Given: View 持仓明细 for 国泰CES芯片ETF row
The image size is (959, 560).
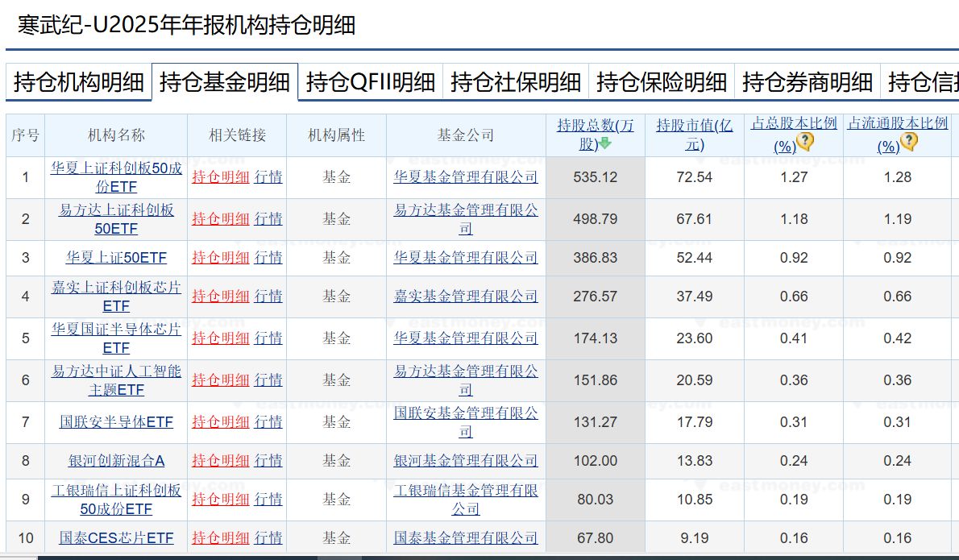Looking at the screenshot, I should coord(220,538).
